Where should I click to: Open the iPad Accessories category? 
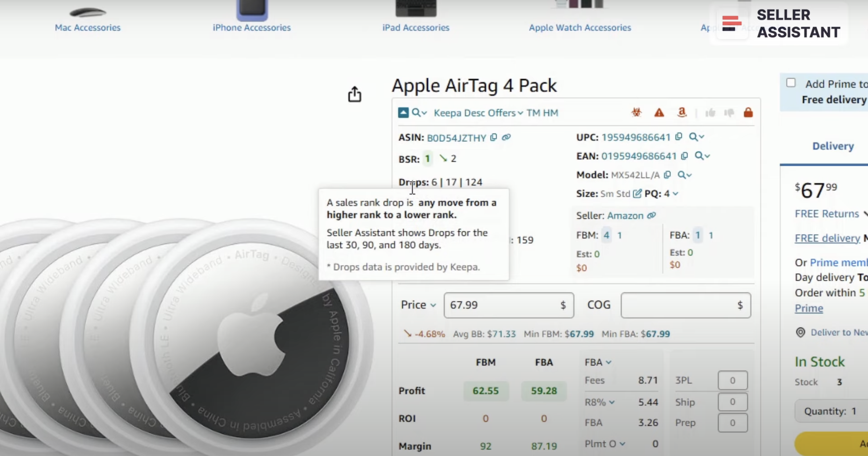[415, 27]
